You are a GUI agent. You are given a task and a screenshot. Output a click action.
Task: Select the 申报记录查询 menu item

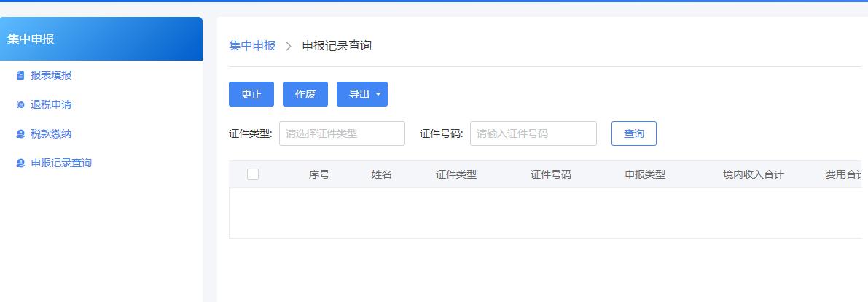(x=61, y=163)
